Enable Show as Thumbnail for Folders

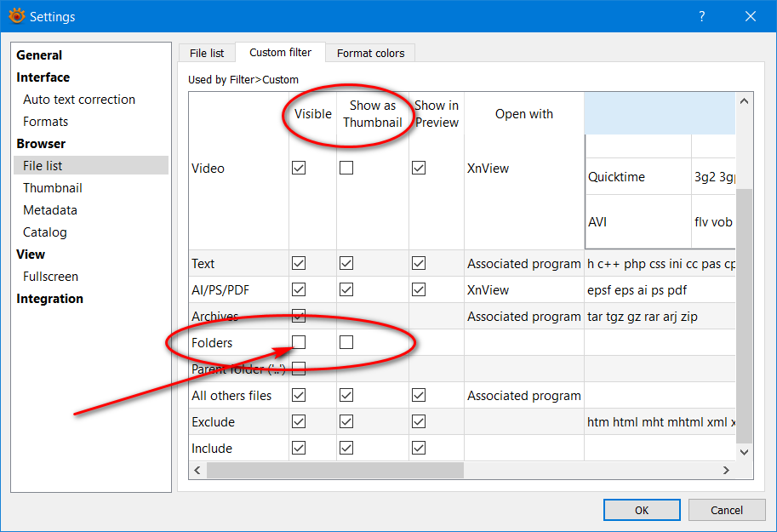point(346,342)
